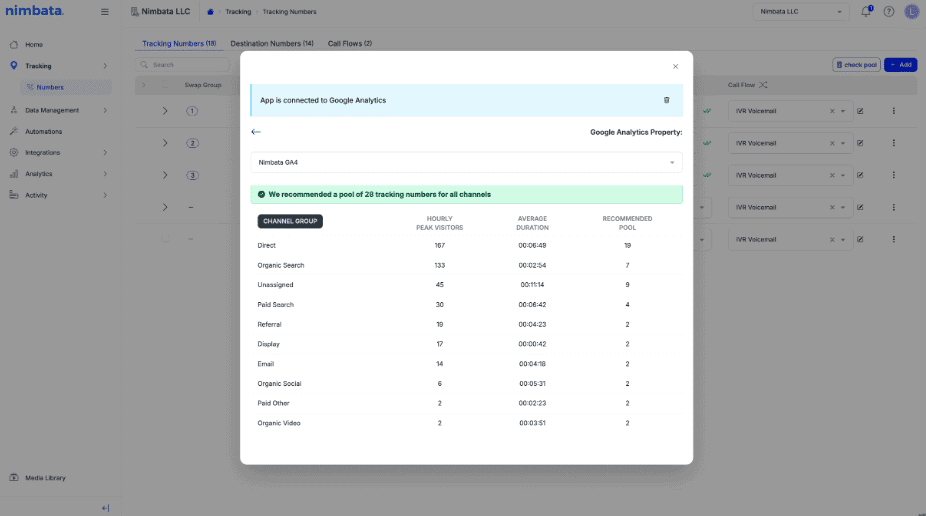Clear the fourth IVR Voicemail selection
Screen dimensions: 926x516
tap(832, 207)
